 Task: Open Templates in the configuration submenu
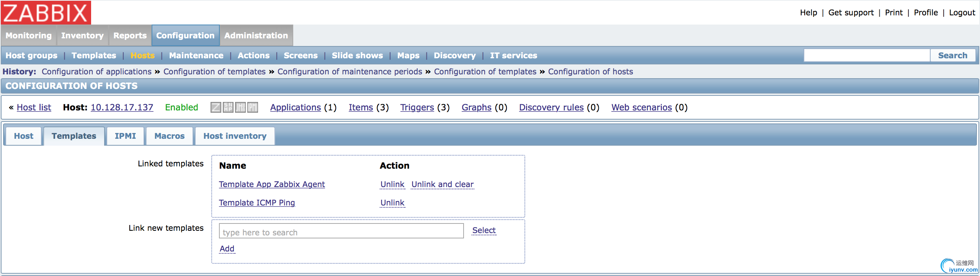pyautogui.click(x=94, y=56)
